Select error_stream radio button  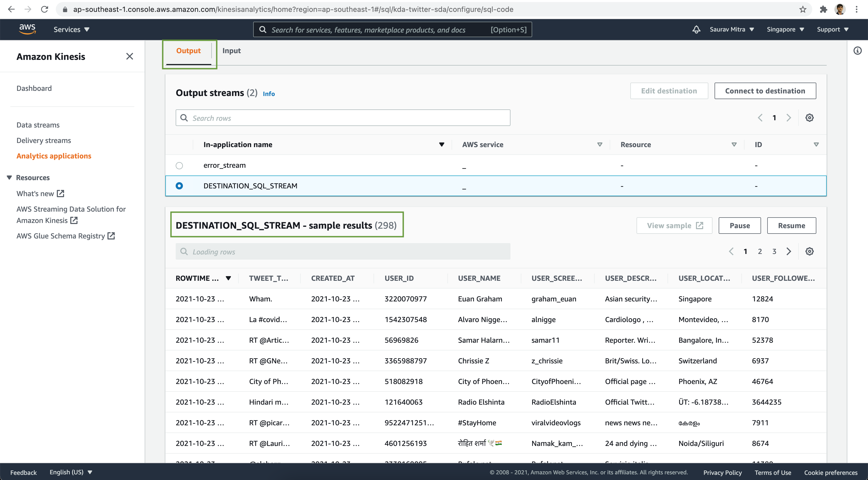(x=179, y=165)
